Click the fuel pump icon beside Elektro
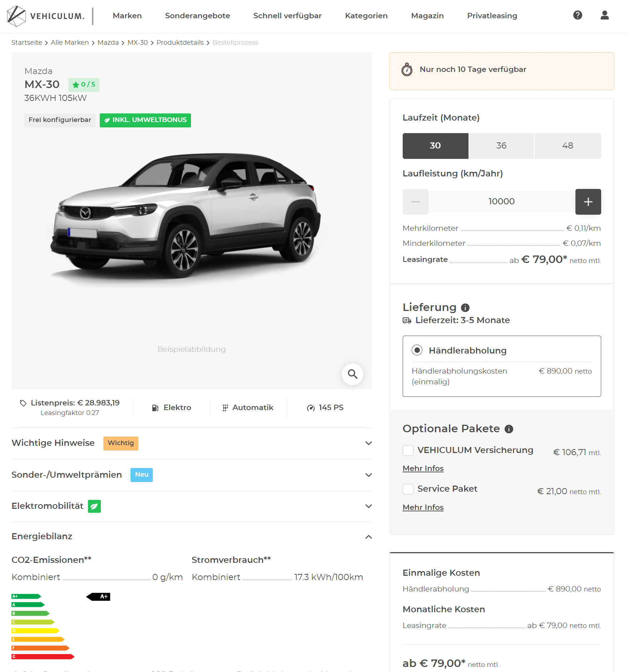The image size is (628, 672). point(155,408)
